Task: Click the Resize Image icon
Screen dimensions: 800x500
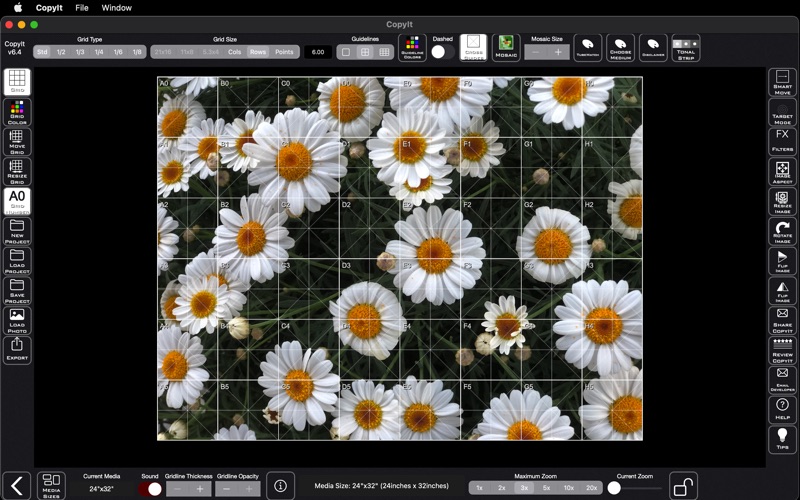Action: click(x=782, y=202)
